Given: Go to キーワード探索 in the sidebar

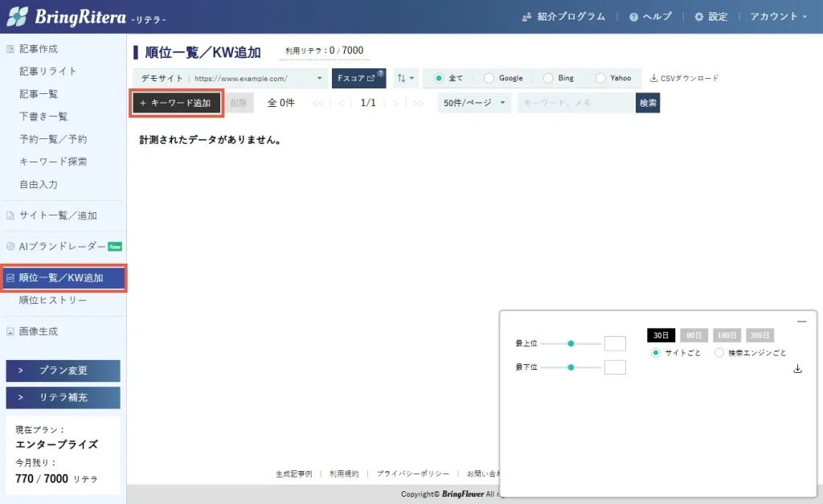Looking at the screenshot, I should 53,162.
